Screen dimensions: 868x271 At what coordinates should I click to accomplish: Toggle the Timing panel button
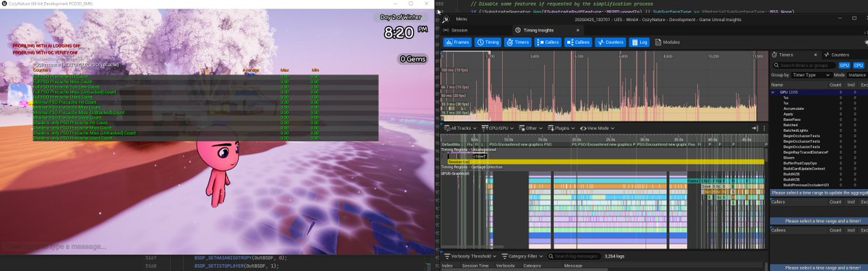coord(488,43)
